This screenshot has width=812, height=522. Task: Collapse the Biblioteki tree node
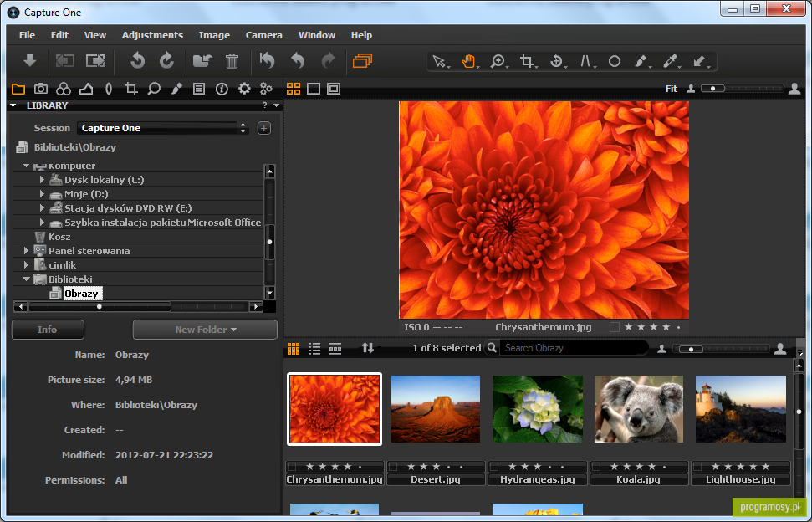[x=27, y=279]
